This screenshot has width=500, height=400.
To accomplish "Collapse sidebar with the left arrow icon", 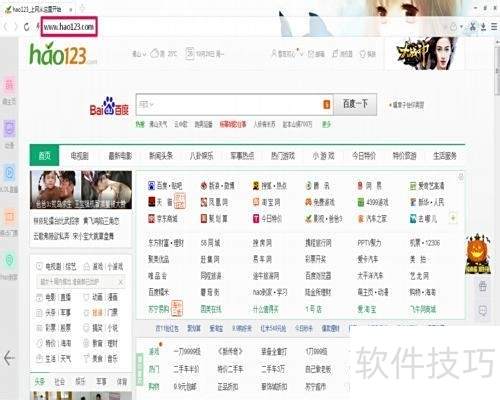I will tap(9, 358).
